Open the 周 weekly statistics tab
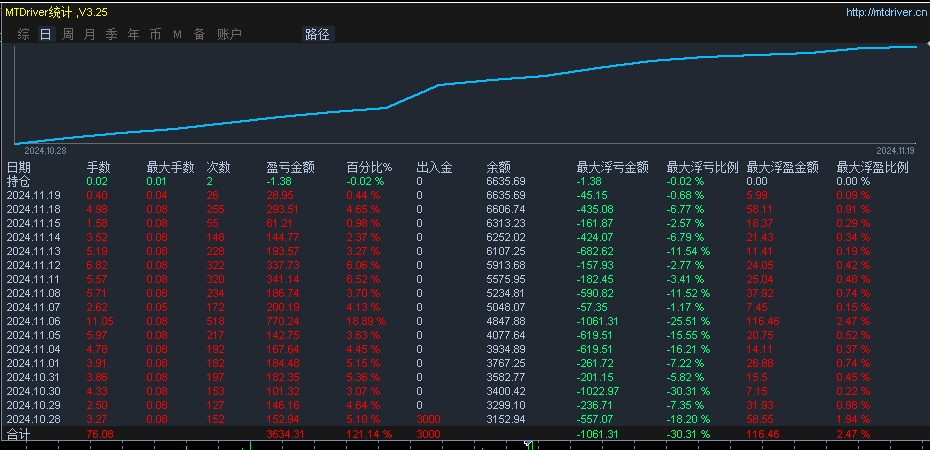 click(x=68, y=34)
